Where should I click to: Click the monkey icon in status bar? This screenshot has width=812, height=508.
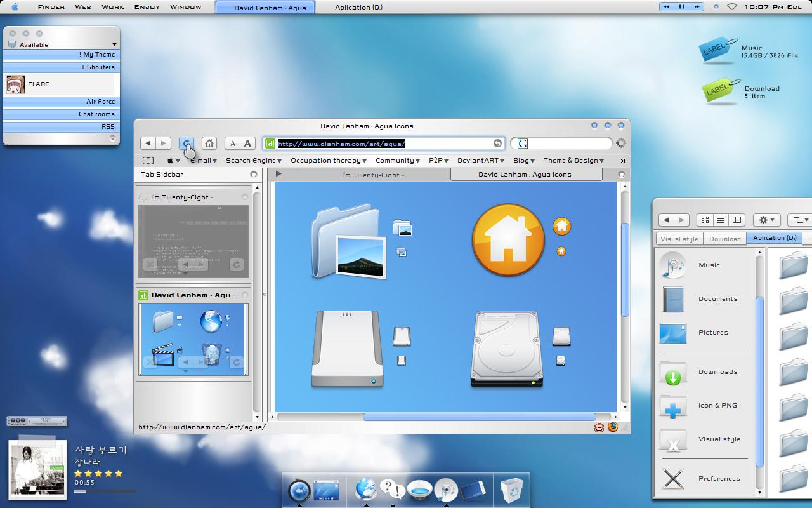599,427
